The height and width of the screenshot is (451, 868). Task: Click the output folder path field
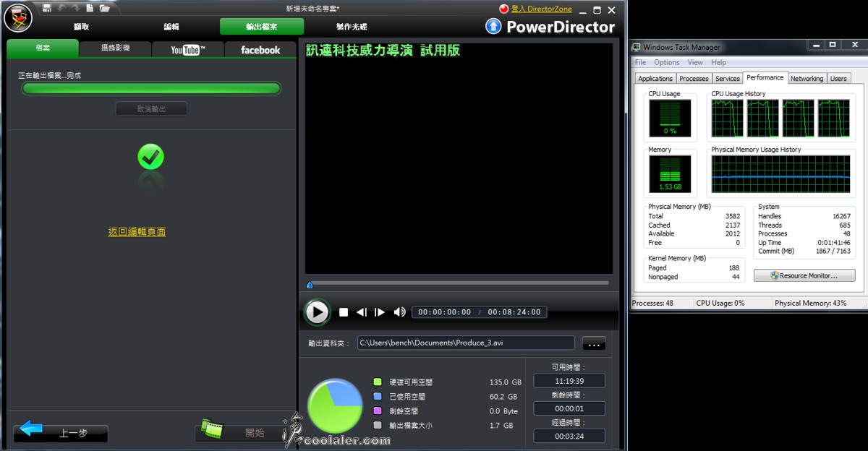pos(466,343)
